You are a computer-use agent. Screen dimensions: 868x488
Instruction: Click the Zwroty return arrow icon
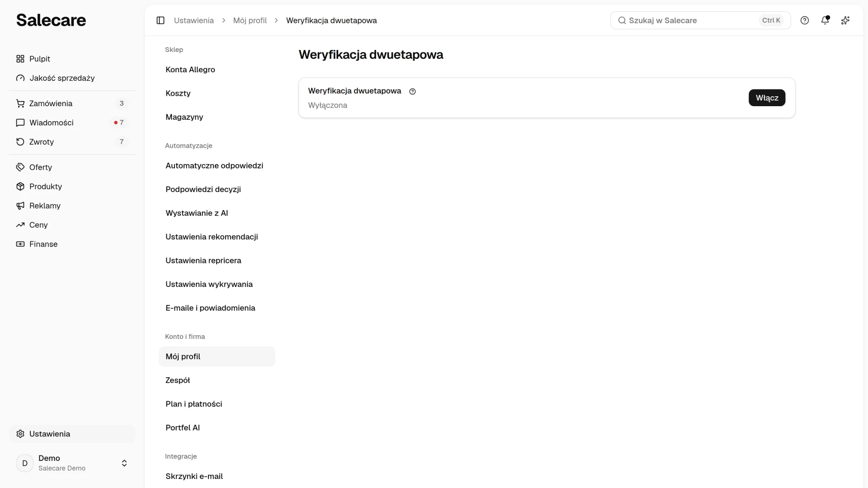click(x=20, y=142)
